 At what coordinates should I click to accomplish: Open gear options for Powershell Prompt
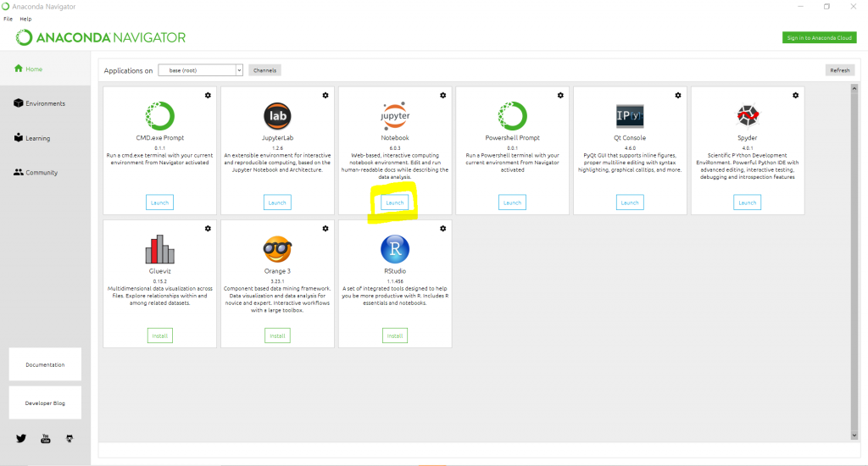click(x=560, y=95)
